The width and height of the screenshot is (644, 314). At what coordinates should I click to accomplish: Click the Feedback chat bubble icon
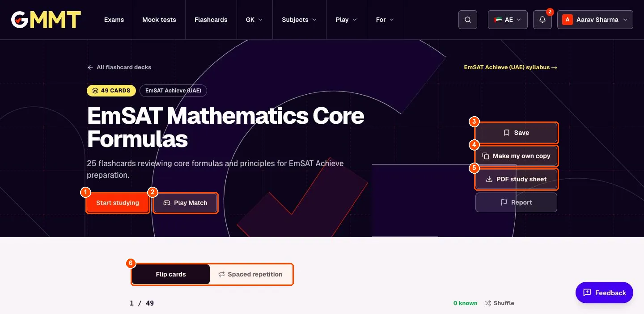pos(588,293)
